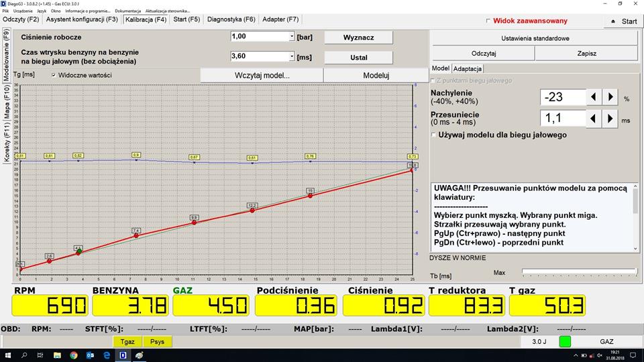Select the Modelowanie (F9) side tab
The width and height of the screenshot is (644, 362).
pos(7,56)
